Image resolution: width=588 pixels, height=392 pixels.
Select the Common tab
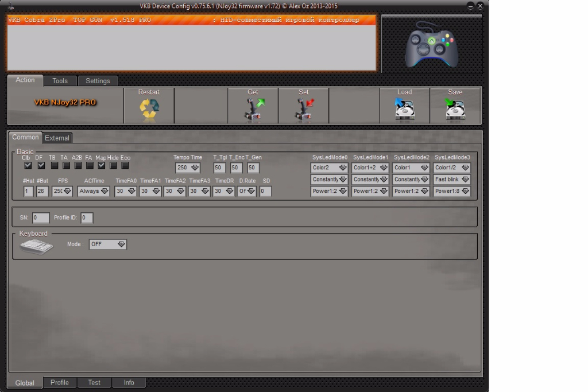pos(25,137)
